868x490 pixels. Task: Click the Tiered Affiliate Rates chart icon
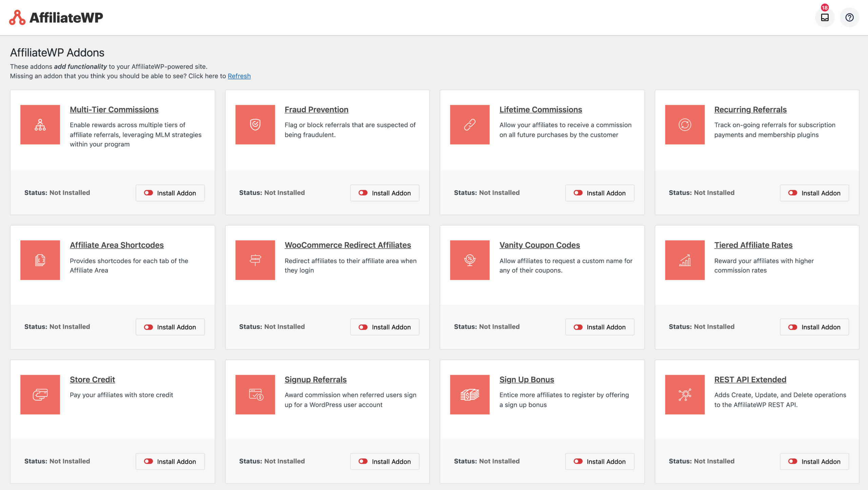[685, 260]
